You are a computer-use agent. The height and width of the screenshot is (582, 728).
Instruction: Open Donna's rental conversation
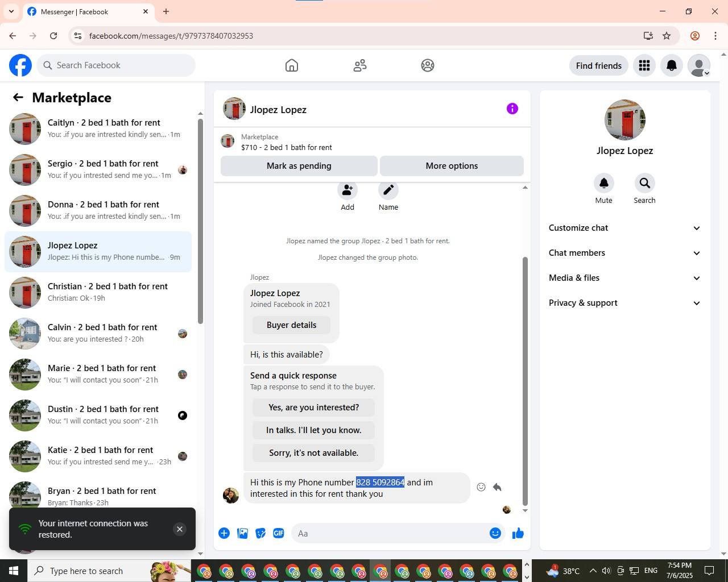(98, 211)
